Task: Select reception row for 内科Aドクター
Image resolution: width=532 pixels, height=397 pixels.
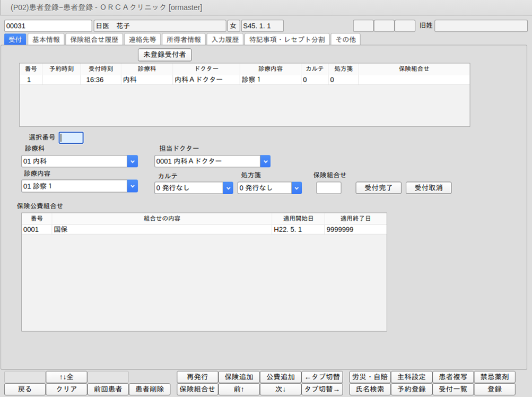Action: pyautogui.click(x=198, y=80)
